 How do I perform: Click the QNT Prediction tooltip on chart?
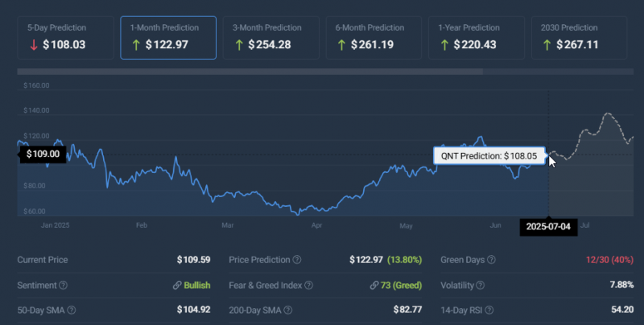[x=489, y=156]
